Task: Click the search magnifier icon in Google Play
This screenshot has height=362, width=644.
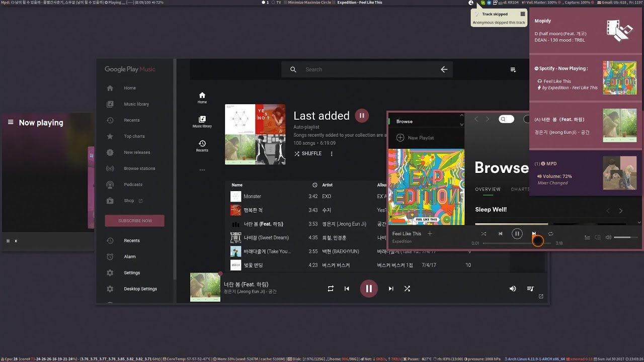Action: pos(293,69)
